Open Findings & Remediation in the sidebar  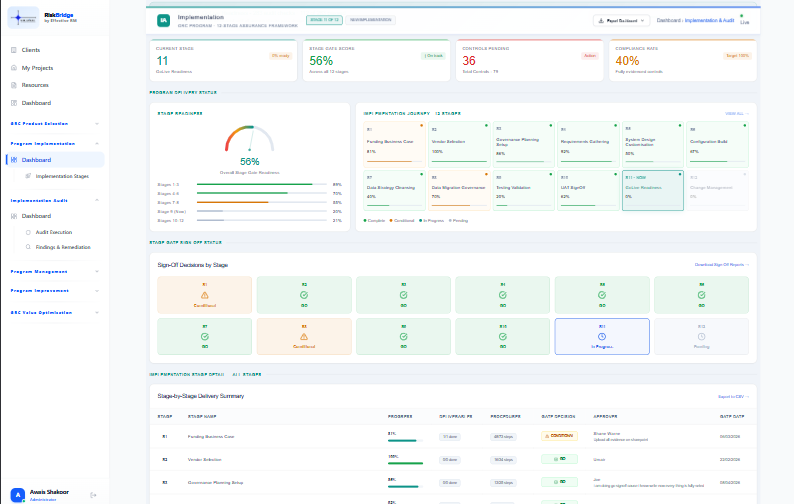click(63, 247)
